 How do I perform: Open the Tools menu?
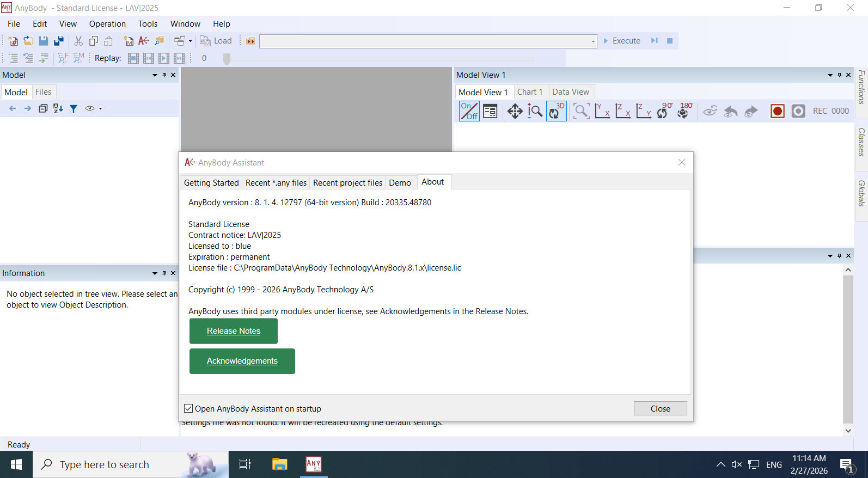point(148,24)
